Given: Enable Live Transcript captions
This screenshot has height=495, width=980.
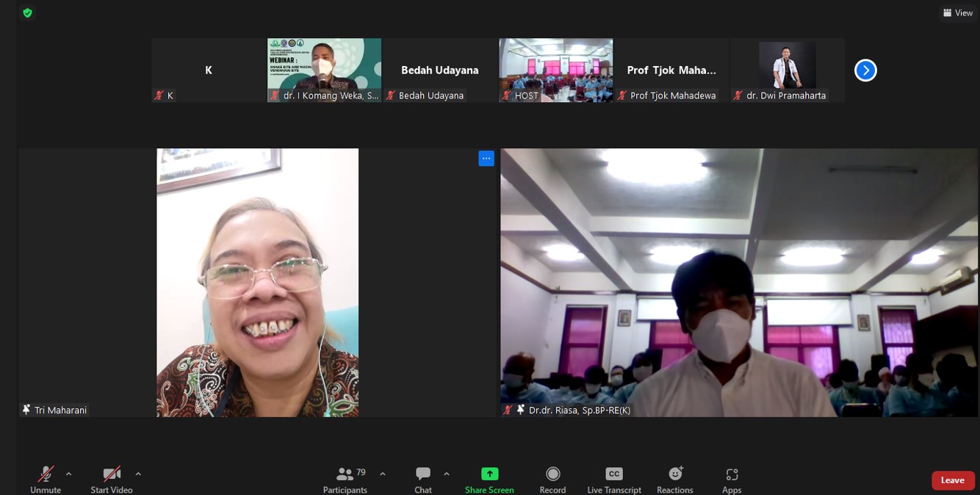Looking at the screenshot, I should (x=614, y=474).
